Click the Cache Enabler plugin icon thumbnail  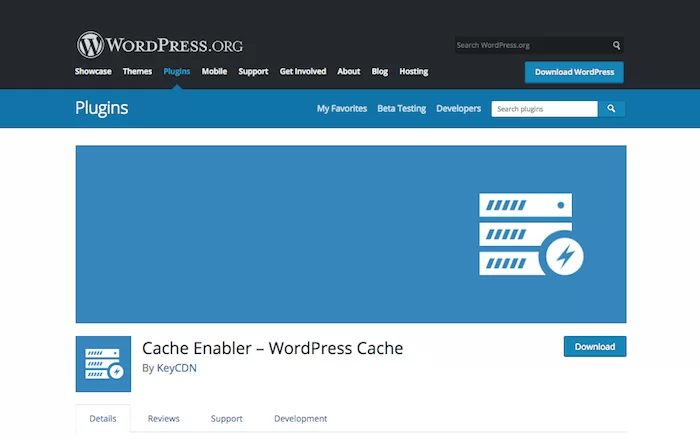click(103, 363)
